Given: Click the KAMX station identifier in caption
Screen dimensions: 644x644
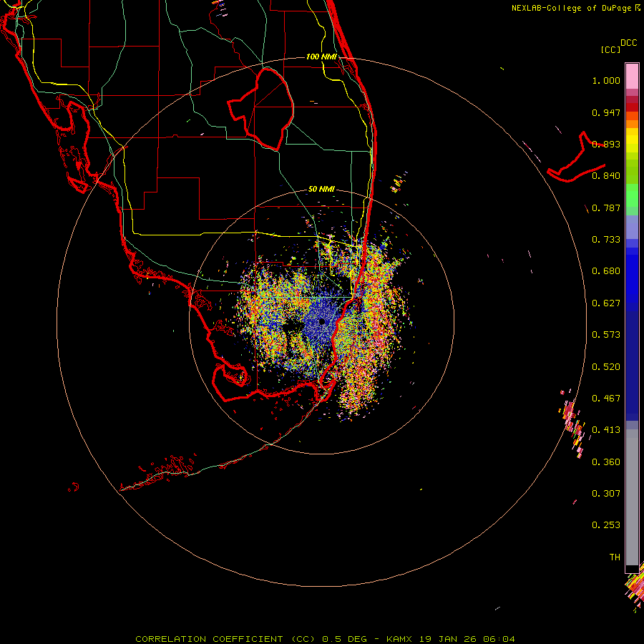Looking at the screenshot, I should [x=399, y=639].
